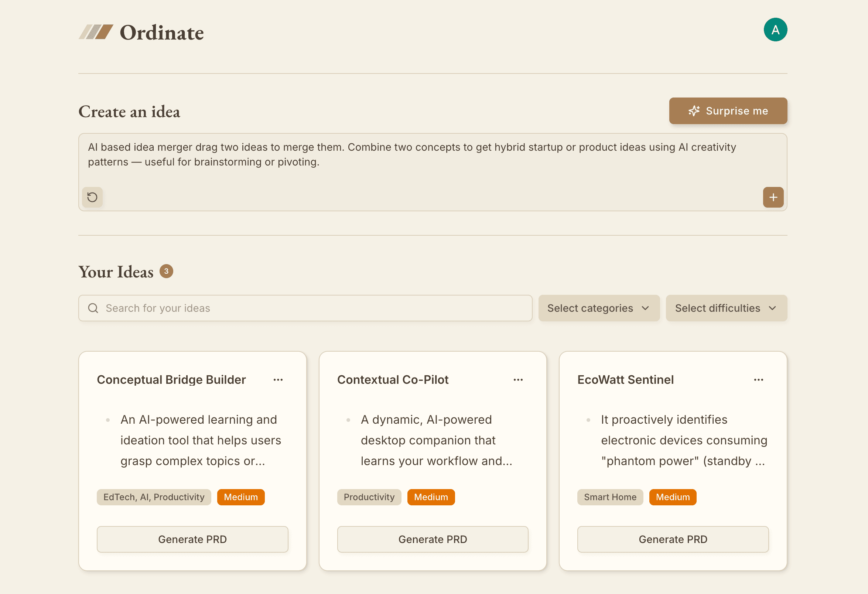Open the EcoWatt Sentinel card title
The width and height of the screenshot is (868, 594).
tap(625, 380)
